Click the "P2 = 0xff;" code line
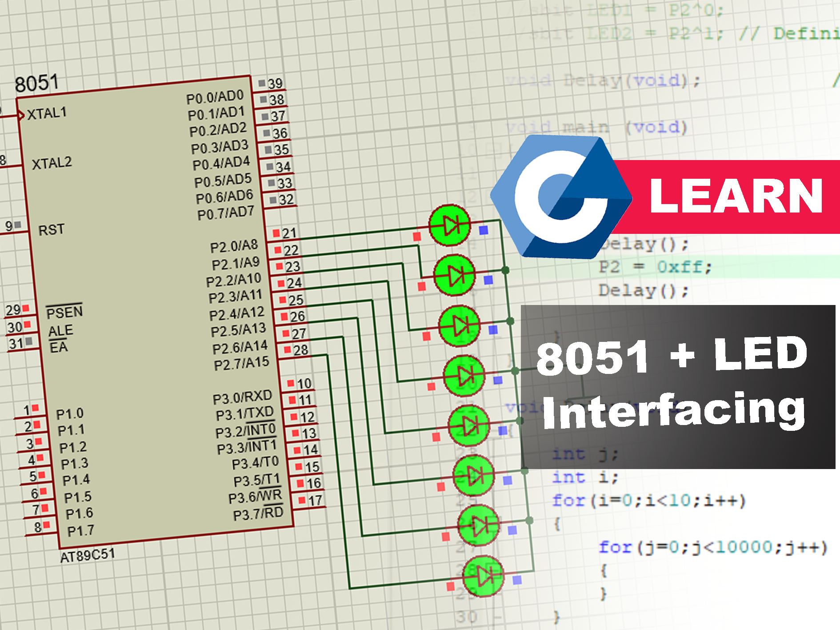This screenshot has height=630, width=840. tap(655, 267)
